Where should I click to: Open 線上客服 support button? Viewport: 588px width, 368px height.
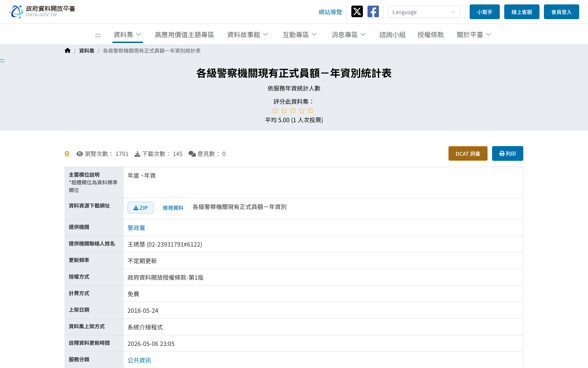522,12
